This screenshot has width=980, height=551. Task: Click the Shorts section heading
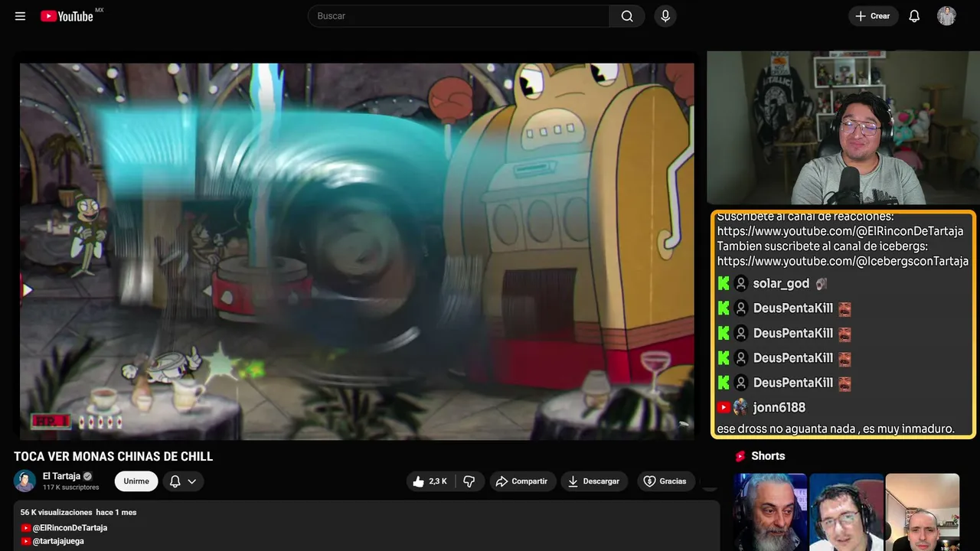click(768, 456)
